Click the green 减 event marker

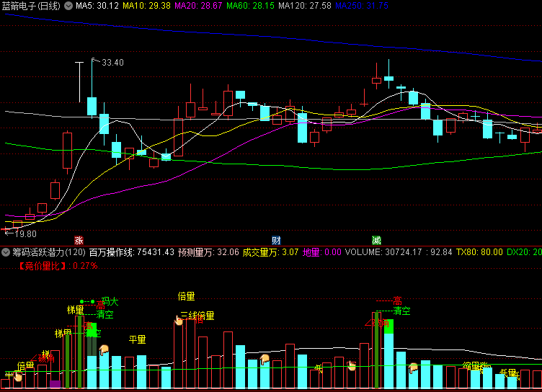(376, 240)
